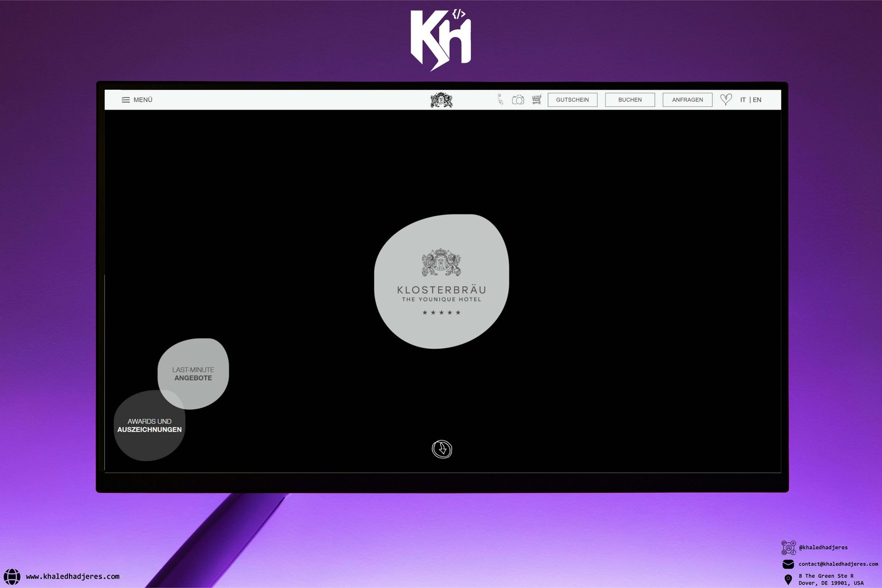Image resolution: width=882 pixels, height=588 pixels.
Task: Click the telephone icon in the header
Action: point(500,100)
